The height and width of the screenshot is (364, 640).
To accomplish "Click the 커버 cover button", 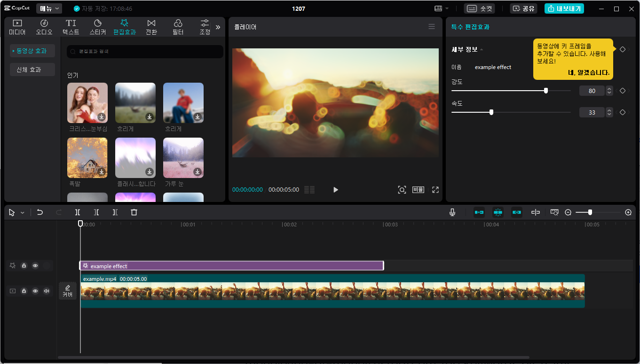I will 68,291.
